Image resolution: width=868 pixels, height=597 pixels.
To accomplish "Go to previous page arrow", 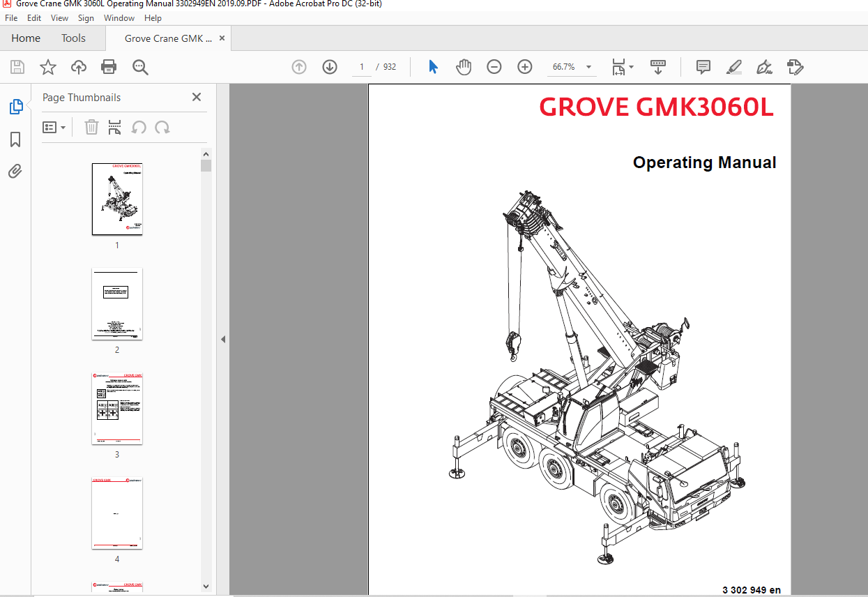I will click(299, 67).
